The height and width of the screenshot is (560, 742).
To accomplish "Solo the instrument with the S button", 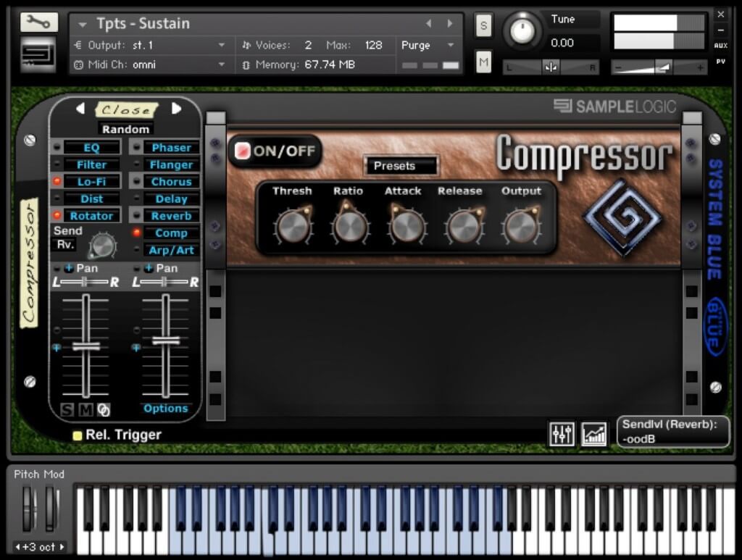I will [x=483, y=26].
